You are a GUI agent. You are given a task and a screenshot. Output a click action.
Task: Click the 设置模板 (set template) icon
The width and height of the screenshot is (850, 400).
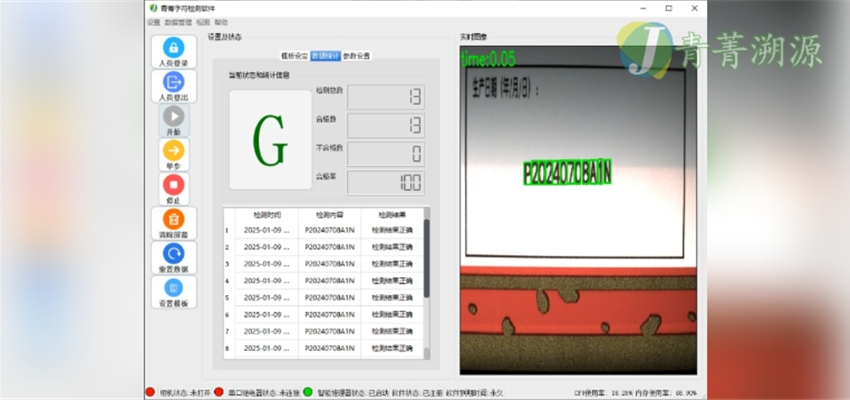pyautogui.click(x=173, y=287)
